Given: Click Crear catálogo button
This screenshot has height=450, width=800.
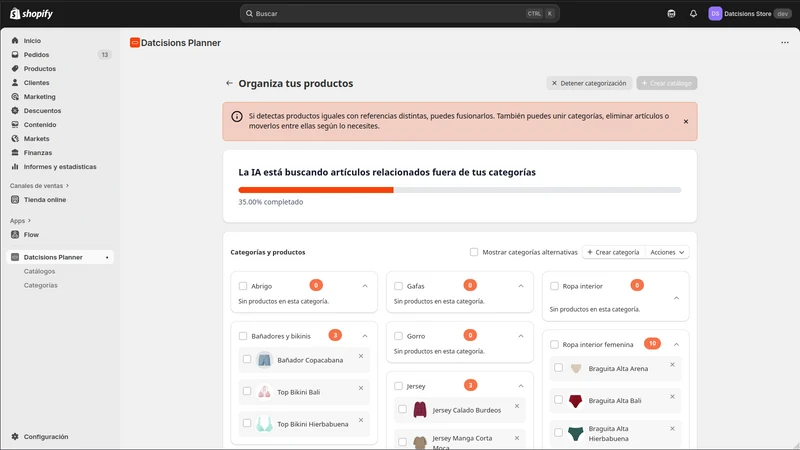Looking at the screenshot, I should [667, 83].
